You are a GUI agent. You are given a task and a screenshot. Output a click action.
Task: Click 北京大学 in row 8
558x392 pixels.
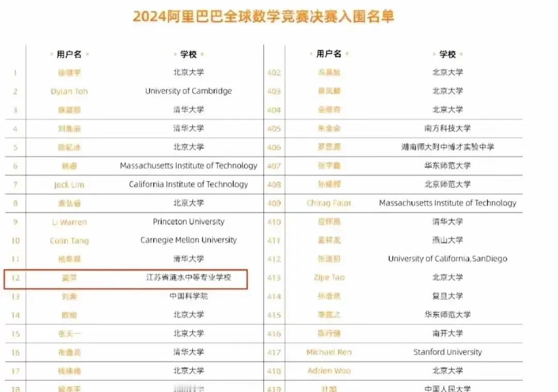(188, 203)
